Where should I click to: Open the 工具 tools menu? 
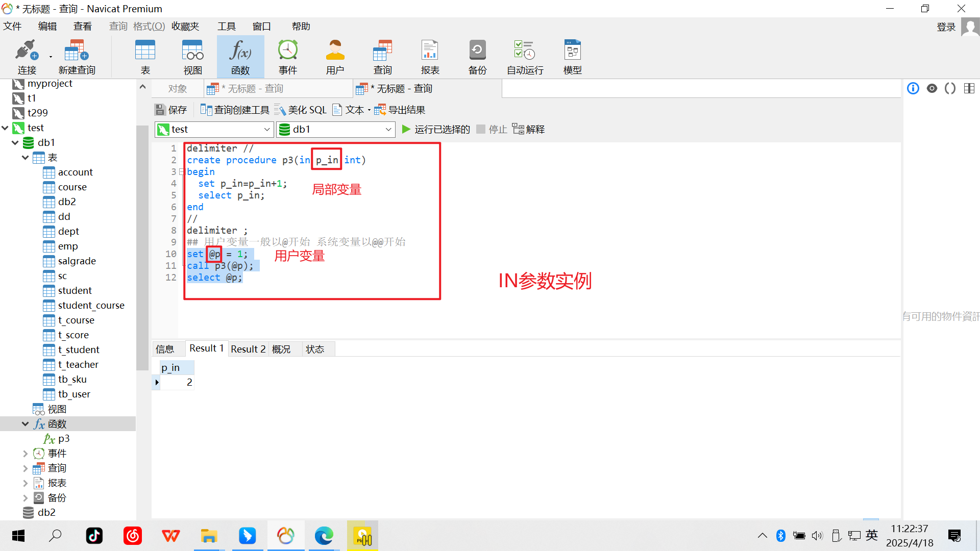pyautogui.click(x=227, y=27)
